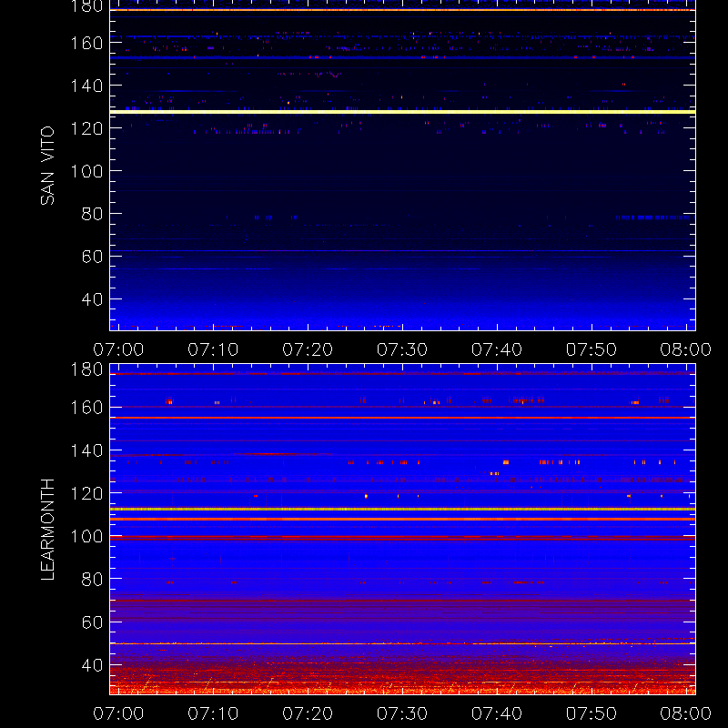This screenshot has height=728, width=728.
Task: Select the 180 tick label on Learmonth plot
Action: pos(86,369)
